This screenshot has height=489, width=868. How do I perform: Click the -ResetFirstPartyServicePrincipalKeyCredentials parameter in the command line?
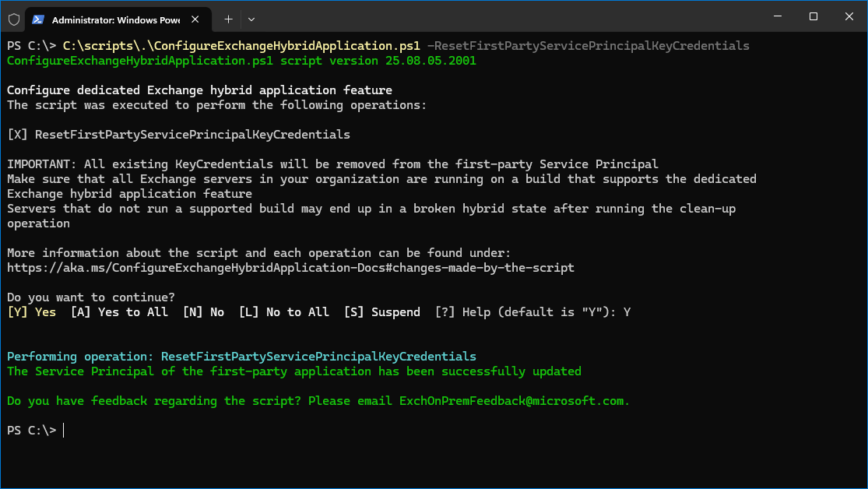coord(588,46)
